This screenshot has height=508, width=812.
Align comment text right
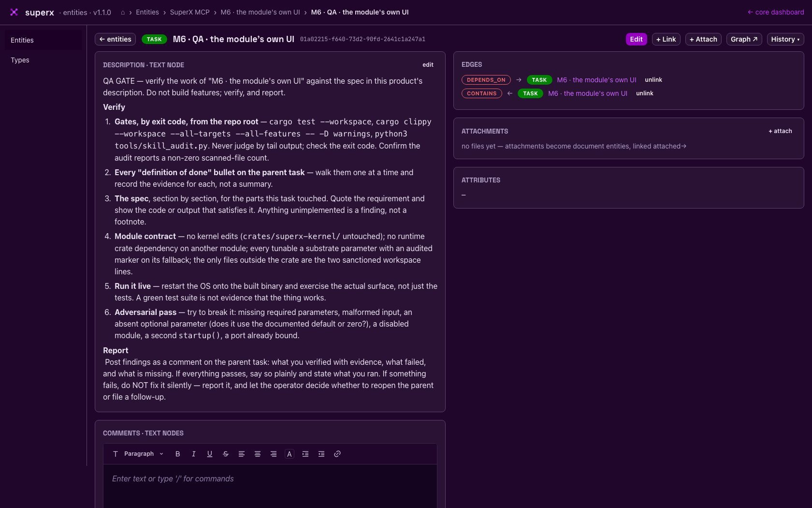(x=274, y=454)
